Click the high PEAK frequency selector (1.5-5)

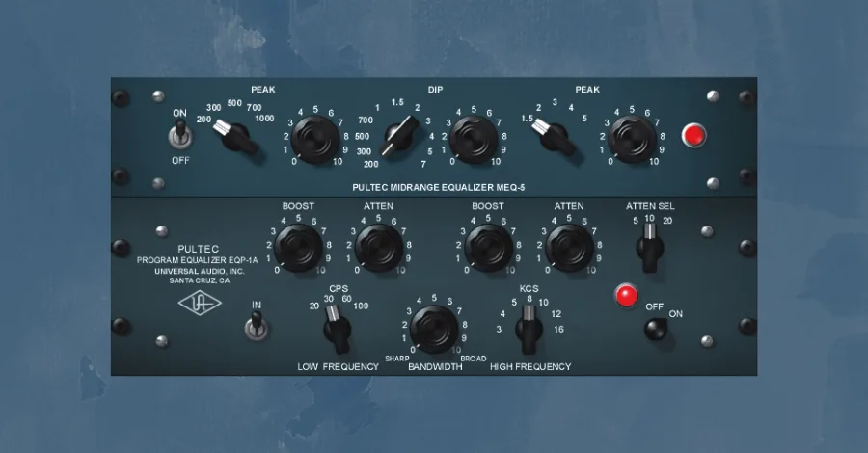click(x=555, y=136)
